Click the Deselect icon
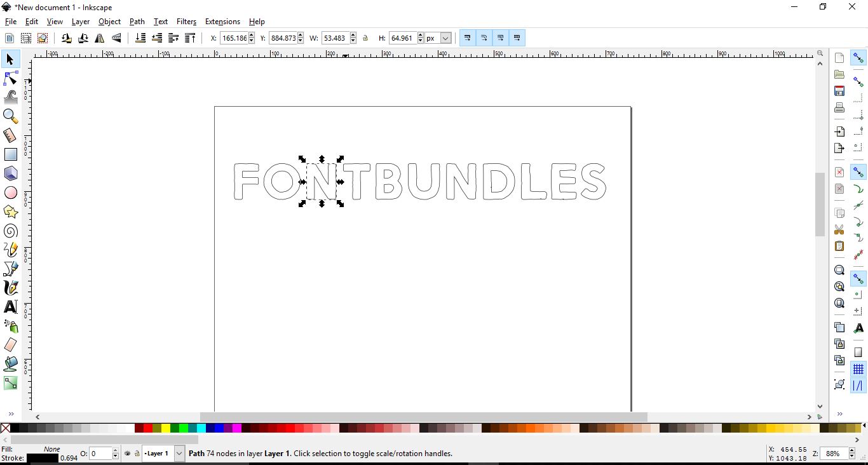Screen dimensions: 868x465 [x=43, y=38]
